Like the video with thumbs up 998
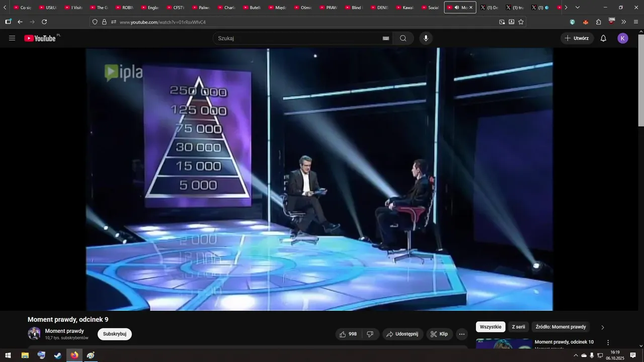This screenshot has width=644, height=362. click(x=348, y=334)
